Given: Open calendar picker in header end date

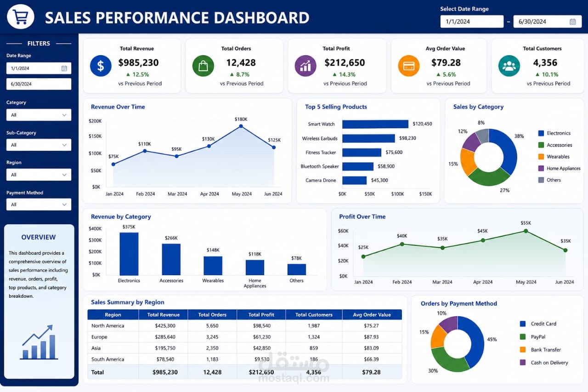Looking at the screenshot, I should [x=572, y=22].
